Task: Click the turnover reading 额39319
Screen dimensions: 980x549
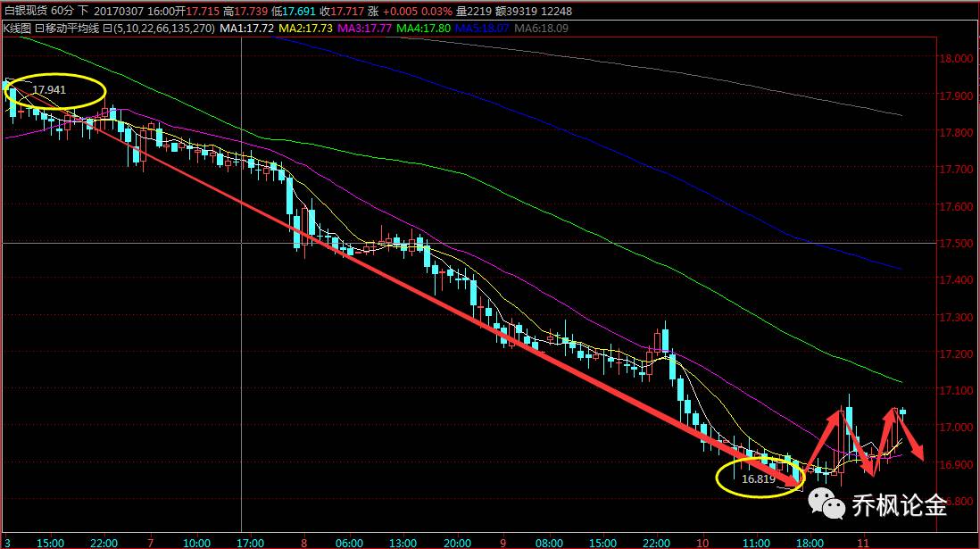Action: pyautogui.click(x=516, y=11)
